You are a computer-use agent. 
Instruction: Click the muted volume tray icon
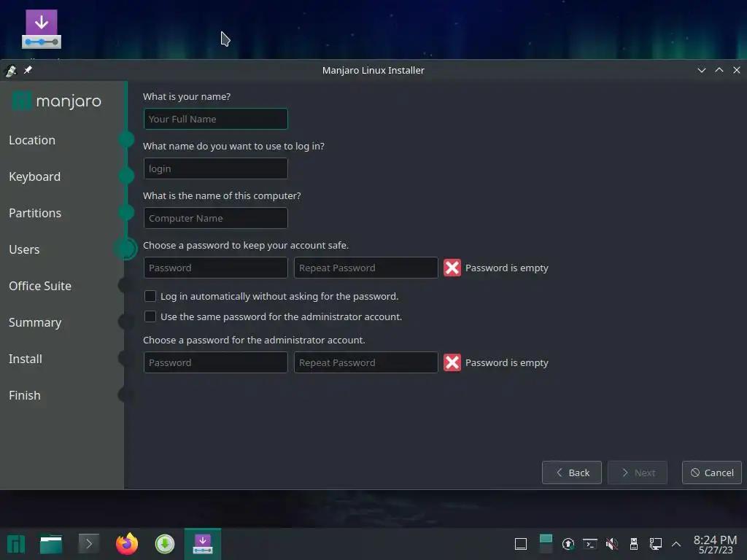click(x=612, y=544)
